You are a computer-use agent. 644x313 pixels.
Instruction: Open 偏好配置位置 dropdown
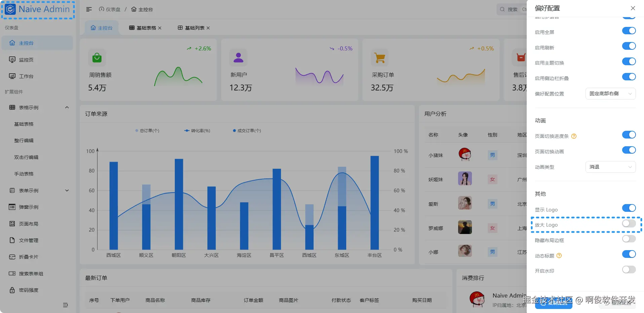coord(610,93)
